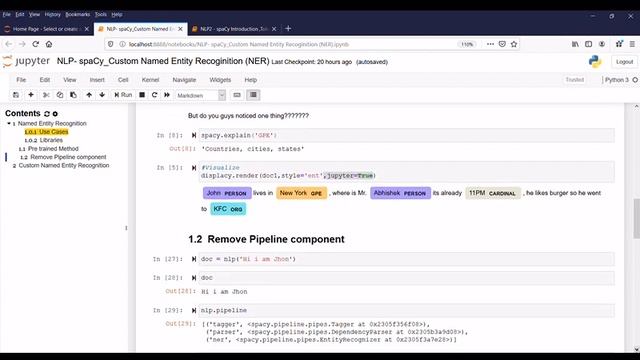Collapse the Named Entity Recognition tree section
Viewport: 640px width, 360px height.
9,123
